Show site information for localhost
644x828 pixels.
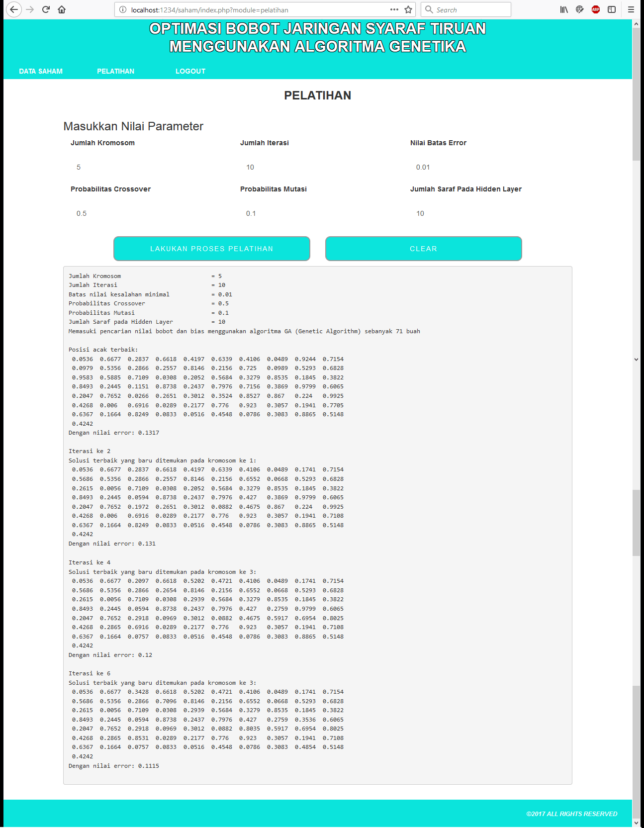click(x=123, y=9)
